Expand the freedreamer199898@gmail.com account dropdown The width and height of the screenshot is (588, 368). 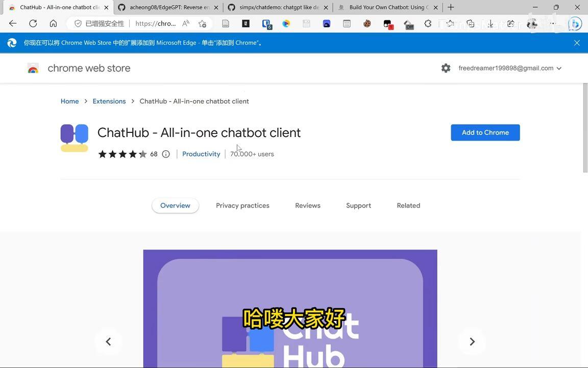coord(509,68)
